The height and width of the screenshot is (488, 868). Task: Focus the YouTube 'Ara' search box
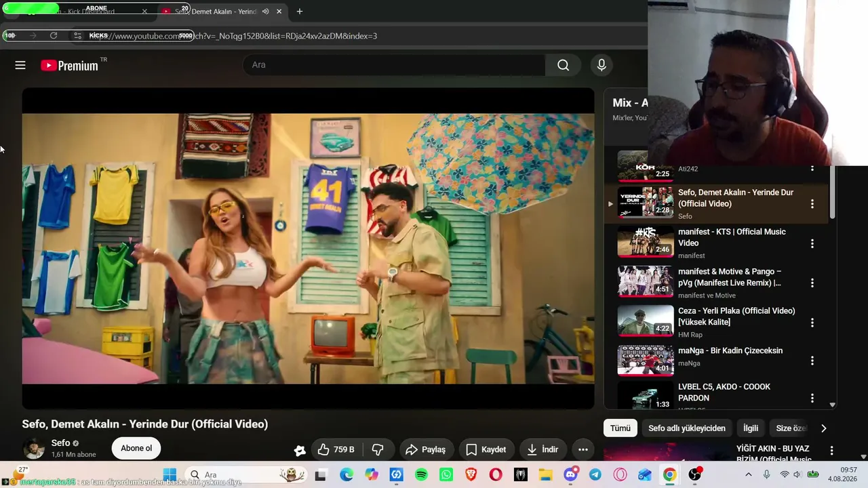tap(395, 65)
